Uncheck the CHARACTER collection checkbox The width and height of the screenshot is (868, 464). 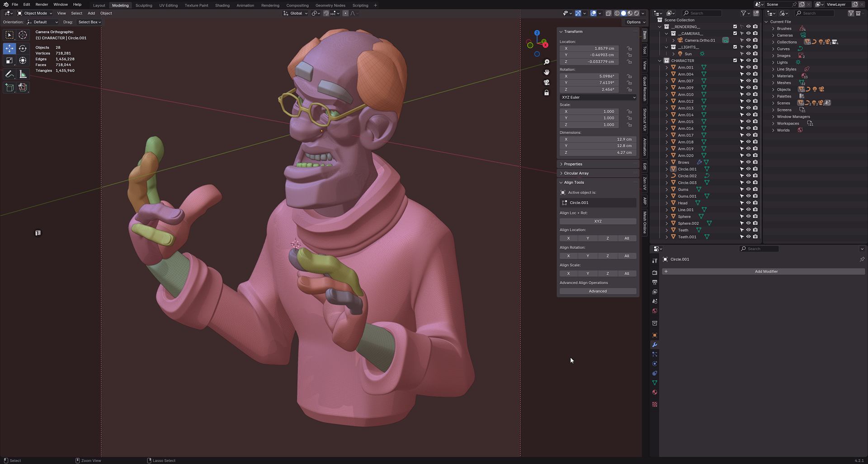tap(735, 61)
